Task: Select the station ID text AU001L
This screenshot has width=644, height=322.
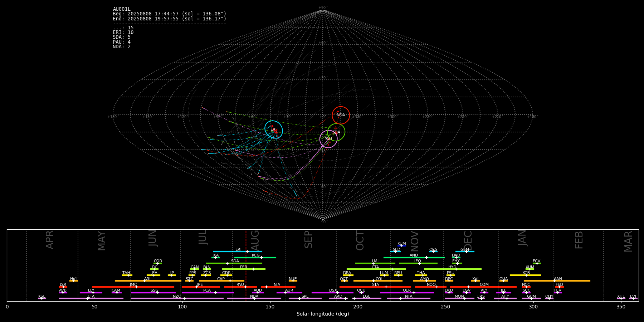Action: (x=122, y=9)
